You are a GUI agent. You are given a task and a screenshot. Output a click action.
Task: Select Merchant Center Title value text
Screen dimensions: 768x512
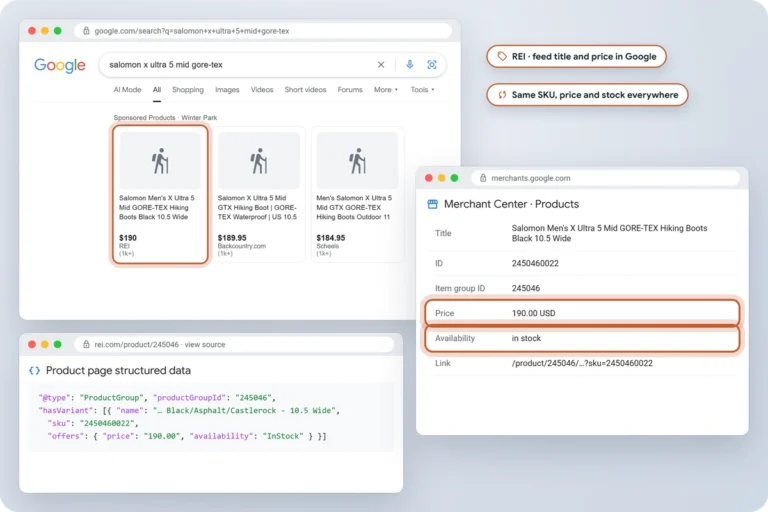pos(609,233)
